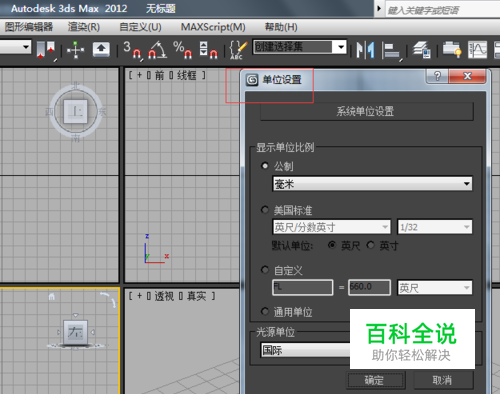Open Edit Named Selection Sets icon

coord(238,50)
